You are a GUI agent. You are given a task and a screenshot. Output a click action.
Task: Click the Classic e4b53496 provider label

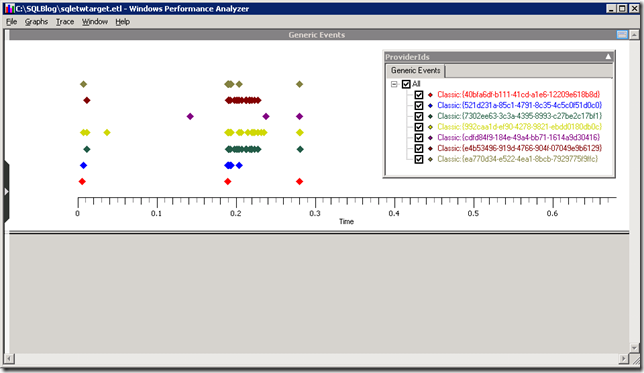[519, 148]
